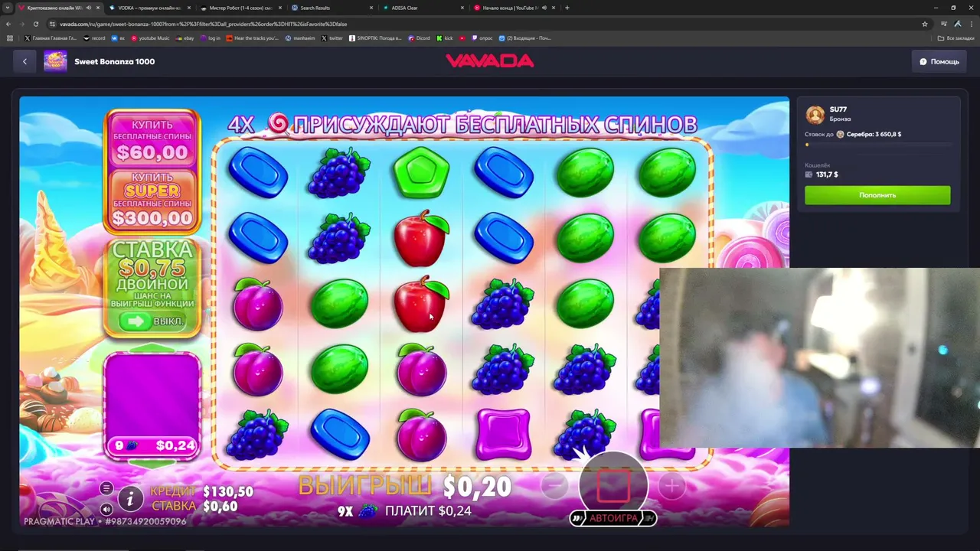Open the Chrome three-dot menu
The width and height of the screenshot is (980, 551).
click(x=971, y=24)
